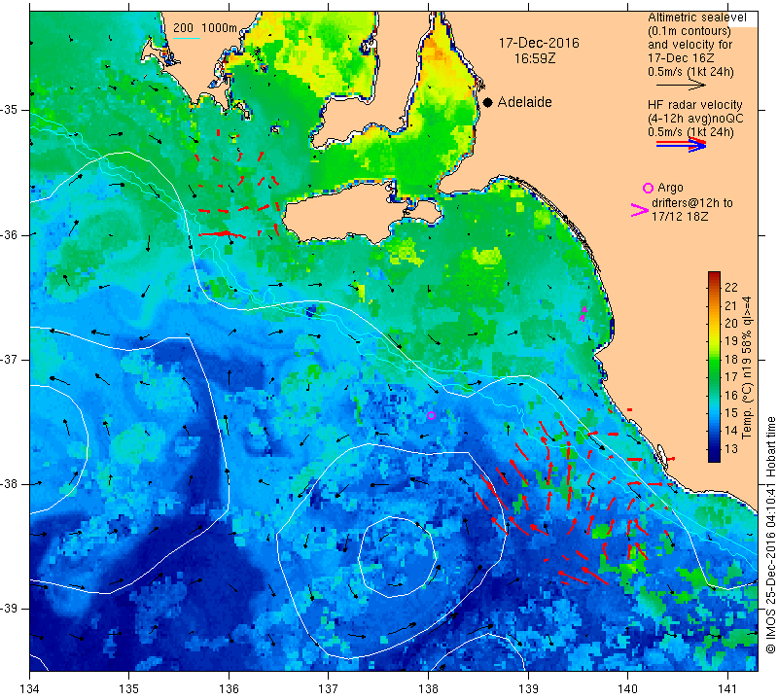Click the latitude -37 axis label

9,359
